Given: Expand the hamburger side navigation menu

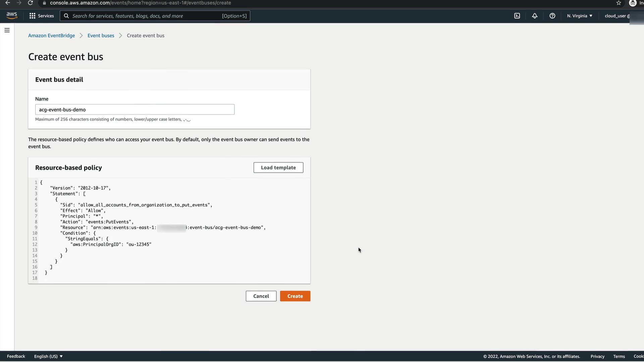Looking at the screenshot, I should pyautogui.click(x=7, y=30).
